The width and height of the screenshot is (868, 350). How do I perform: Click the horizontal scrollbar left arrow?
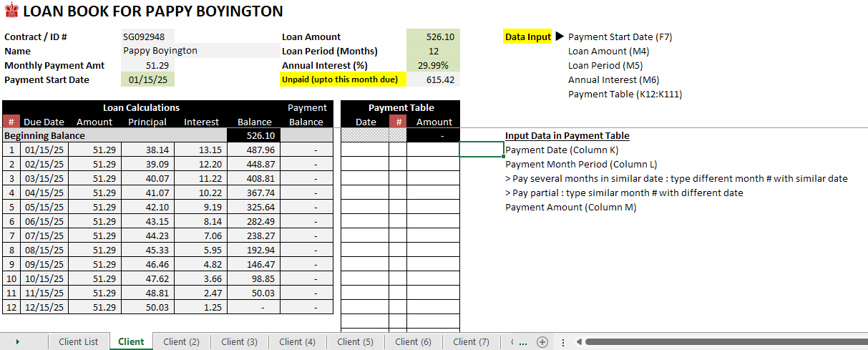click(x=579, y=341)
